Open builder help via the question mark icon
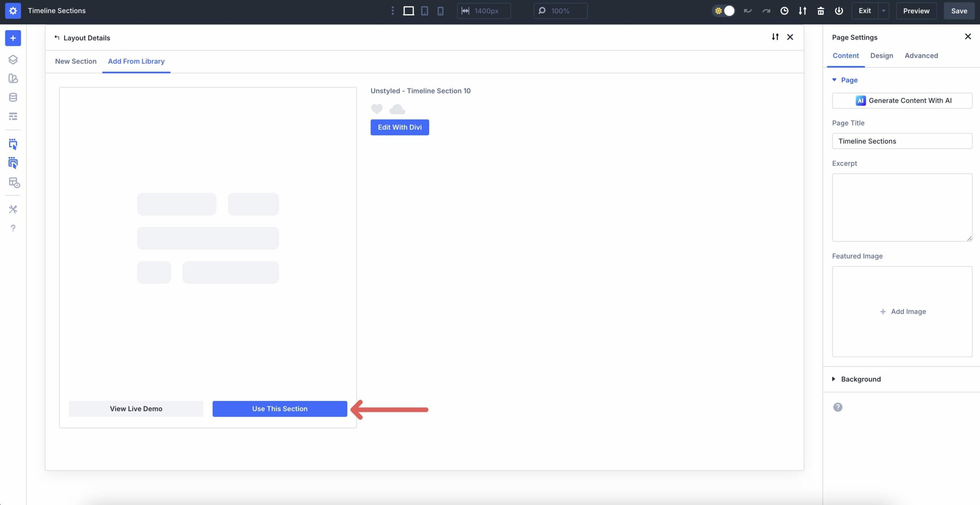The width and height of the screenshot is (980, 505). [13, 228]
